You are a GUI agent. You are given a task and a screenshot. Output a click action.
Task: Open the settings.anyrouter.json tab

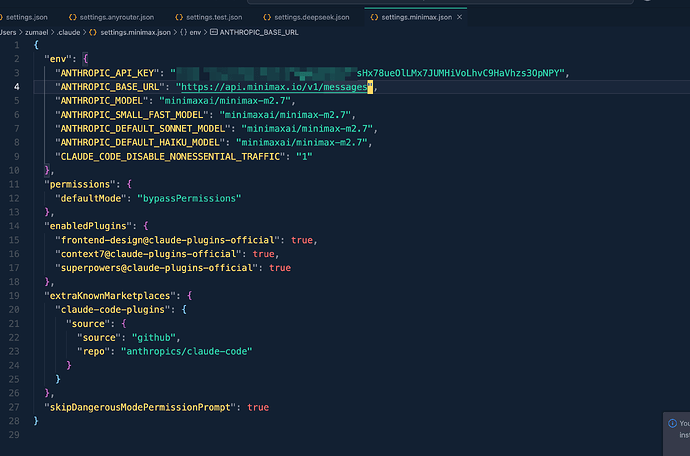coord(117,17)
